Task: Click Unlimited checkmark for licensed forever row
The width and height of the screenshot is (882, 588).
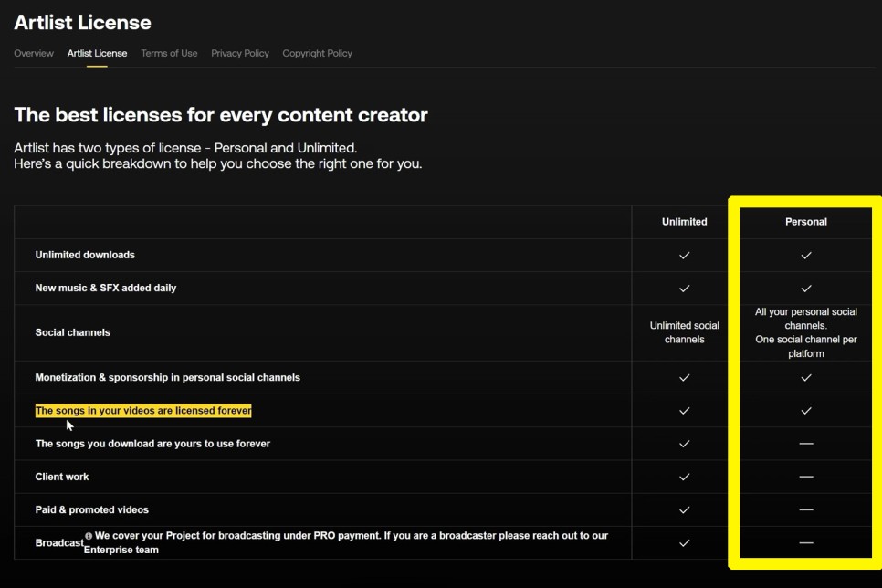Action: (684, 411)
